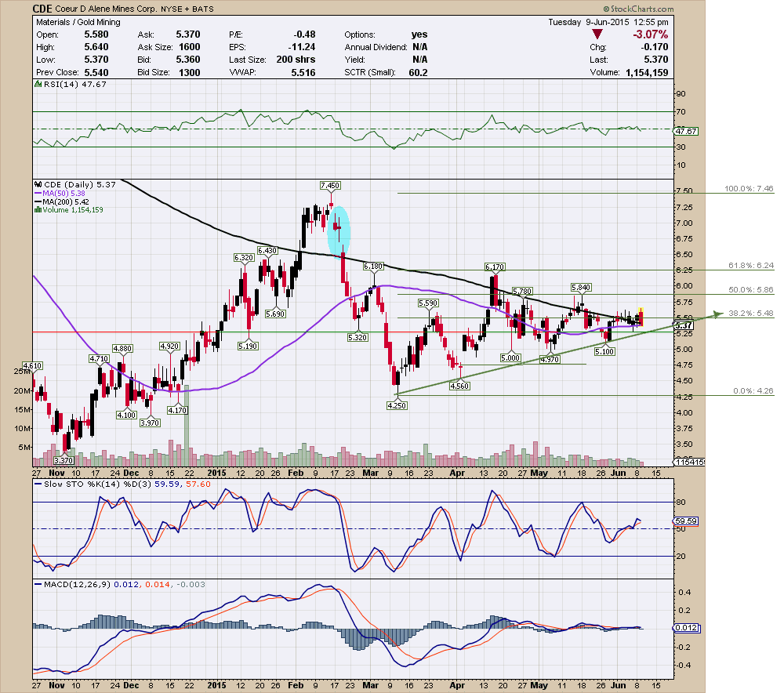Click the 6.430 price label

267,251
